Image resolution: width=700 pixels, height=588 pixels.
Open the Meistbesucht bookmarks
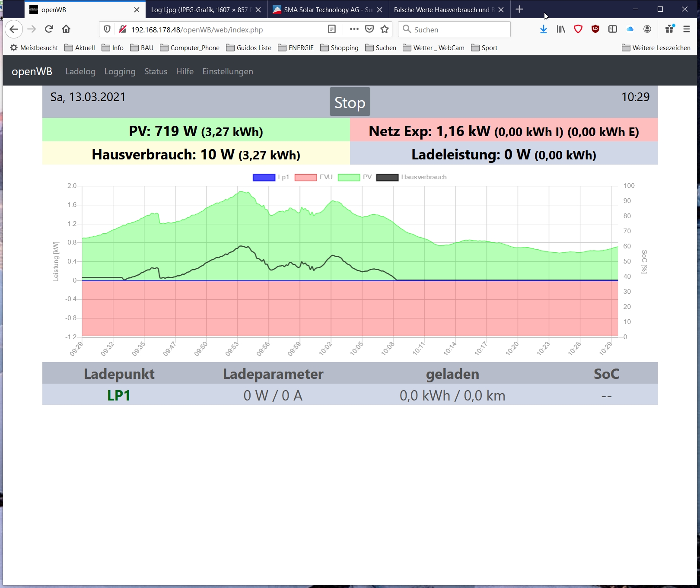pyautogui.click(x=34, y=48)
